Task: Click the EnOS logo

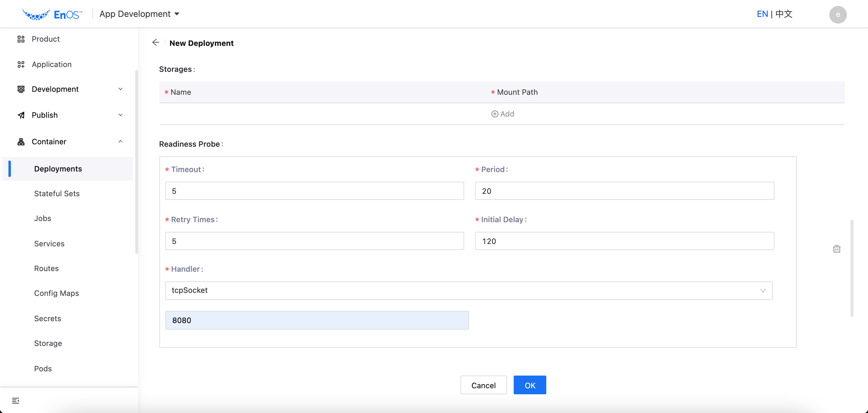Action: click(52, 14)
